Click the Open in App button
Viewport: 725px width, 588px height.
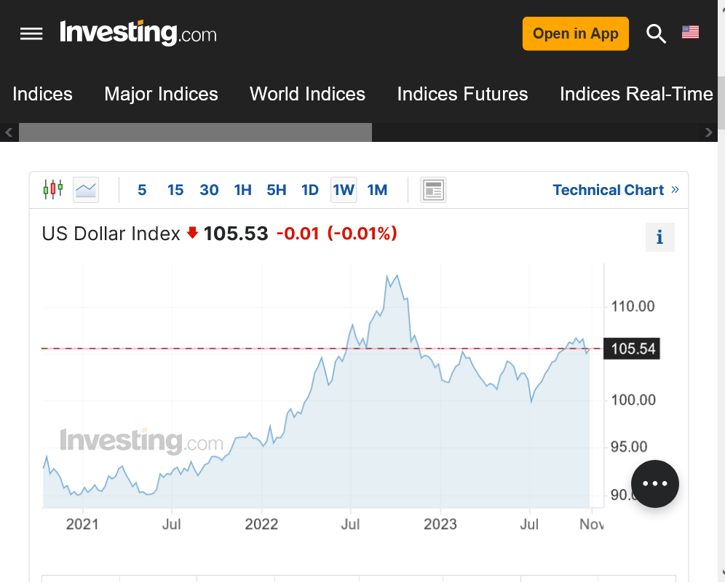[575, 33]
